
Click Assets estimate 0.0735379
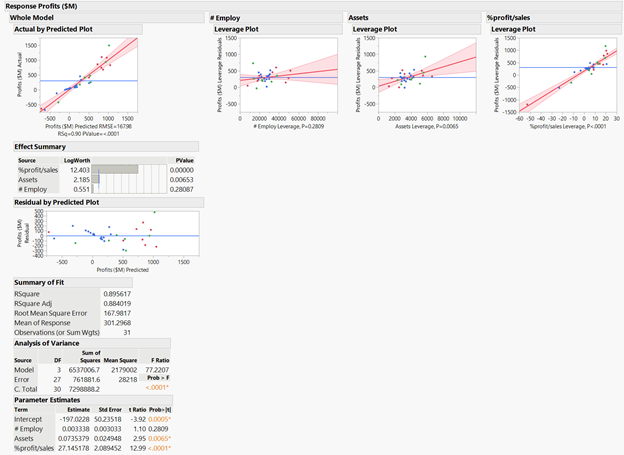tap(74, 438)
